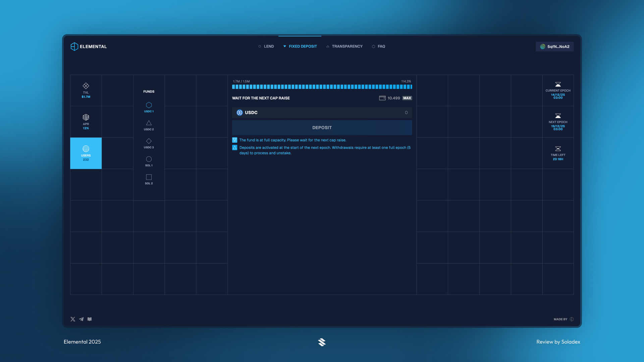Click the X social icon in the footer
644x362 pixels.
coord(72,319)
